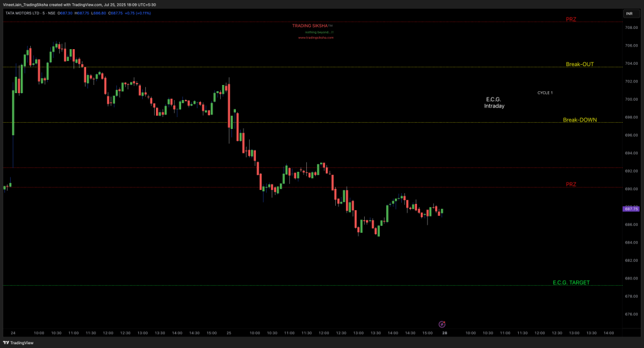Viewport: 644px width, 348px height.
Task: Click the E.C.G. Intraday text annotation
Action: [494, 103]
